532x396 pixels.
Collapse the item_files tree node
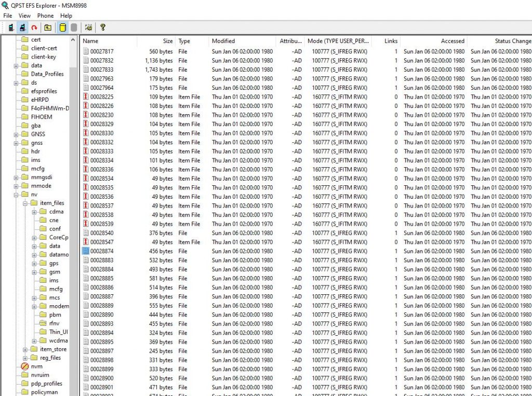pyautogui.click(x=25, y=203)
